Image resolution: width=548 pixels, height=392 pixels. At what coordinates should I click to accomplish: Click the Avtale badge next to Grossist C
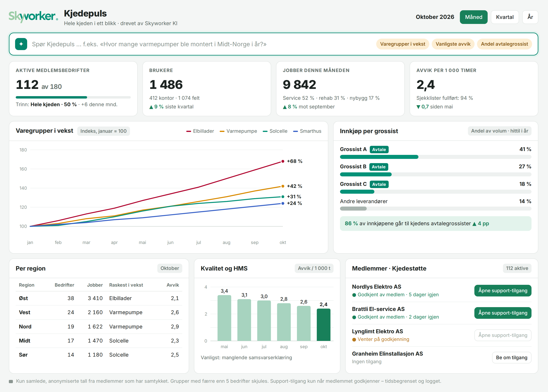point(379,184)
